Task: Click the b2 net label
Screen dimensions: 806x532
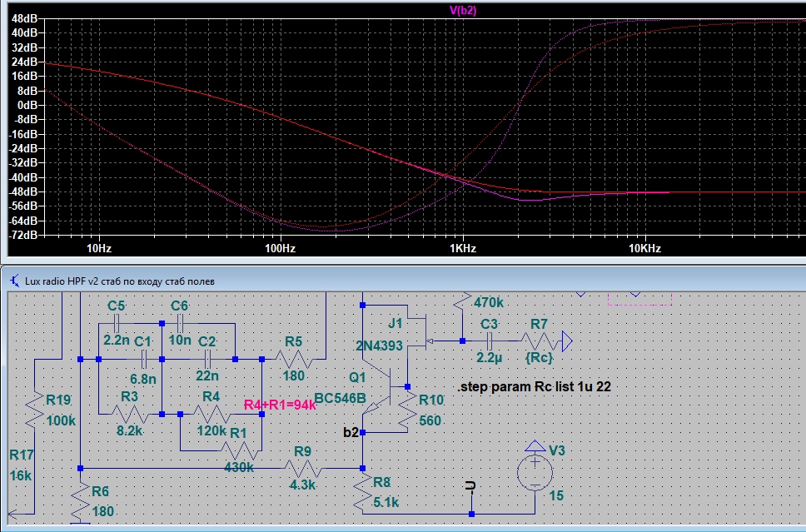Action: pos(350,432)
